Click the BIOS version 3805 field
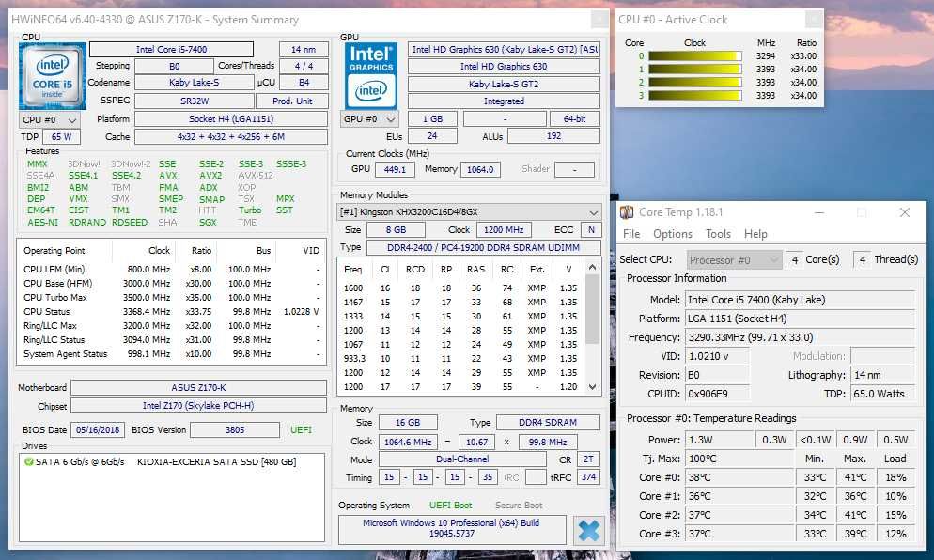934x560 pixels. [x=235, y=429]
